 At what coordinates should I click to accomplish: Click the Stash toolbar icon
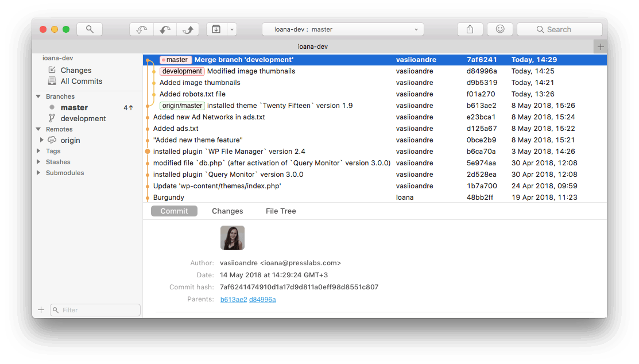216,29
